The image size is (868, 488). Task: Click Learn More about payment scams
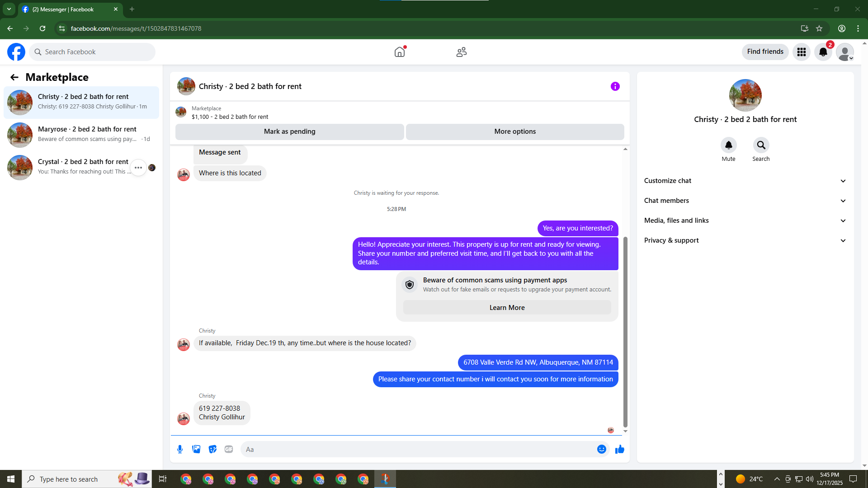pos(507,308)
